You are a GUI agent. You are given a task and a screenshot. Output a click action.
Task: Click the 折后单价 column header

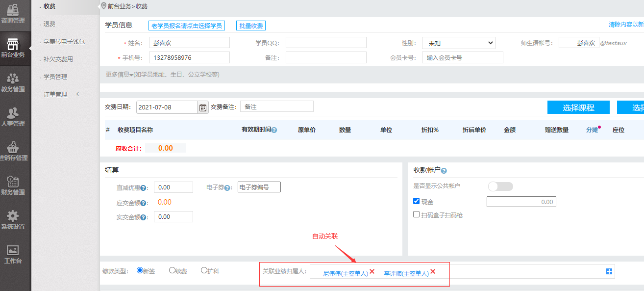pos(474,130)
